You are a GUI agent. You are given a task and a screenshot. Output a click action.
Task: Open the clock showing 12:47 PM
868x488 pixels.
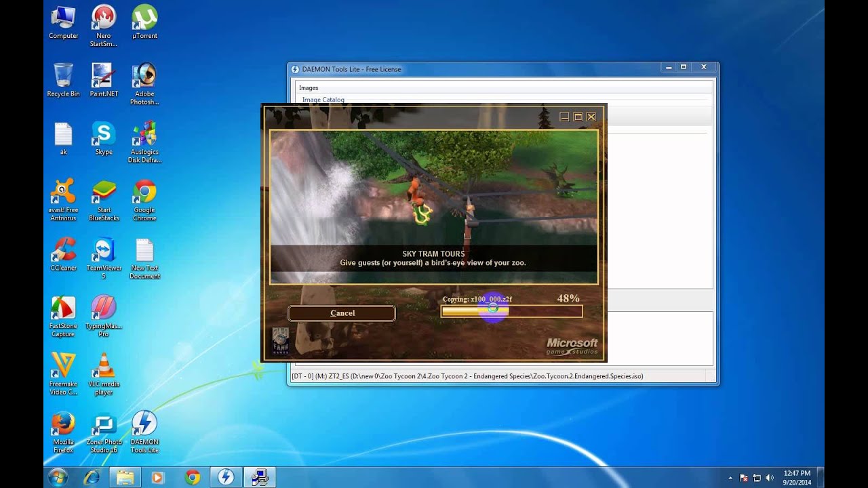pyautogui.click(x=796, y=477)
